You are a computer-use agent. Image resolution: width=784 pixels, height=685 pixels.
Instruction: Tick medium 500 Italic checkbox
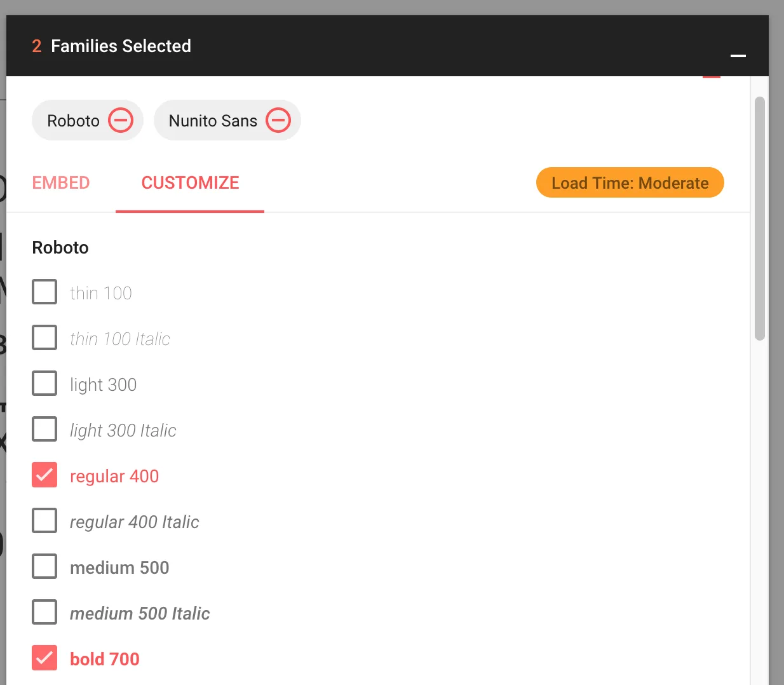pyautogui.click(x=44, y=612)
